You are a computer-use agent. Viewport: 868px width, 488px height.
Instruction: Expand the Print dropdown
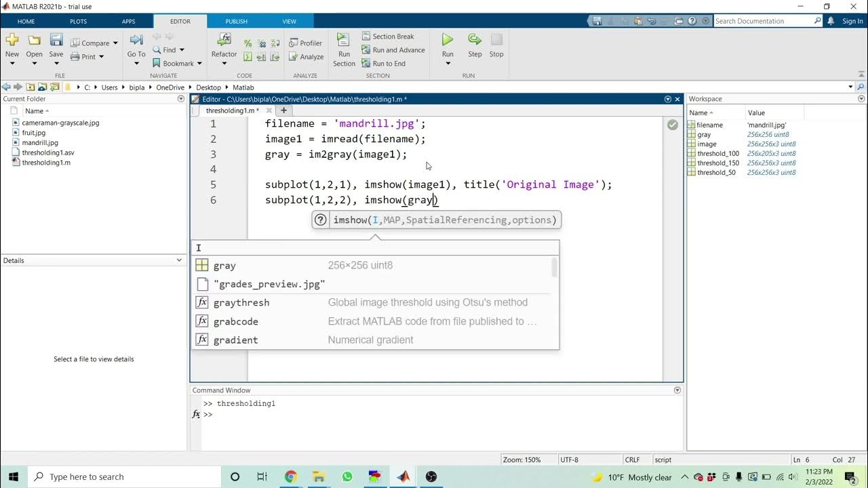click(x=101, y=57)
